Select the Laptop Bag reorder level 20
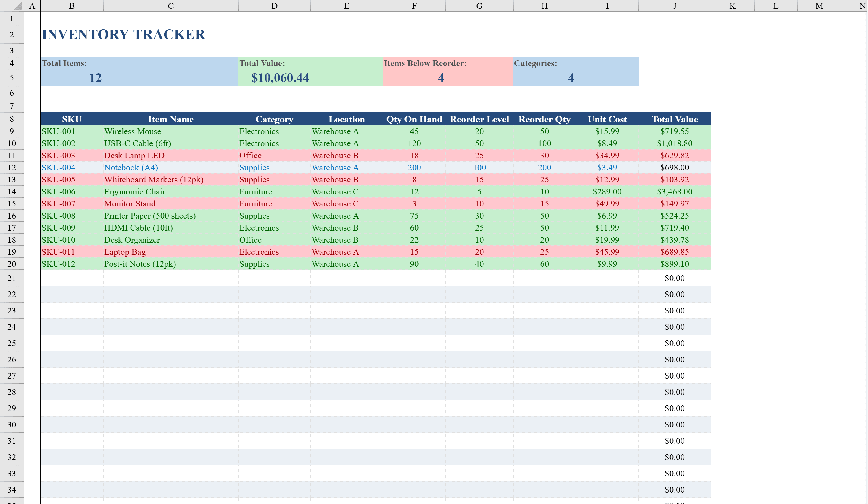This screenshot has width=868, height=504. [479, 252]
